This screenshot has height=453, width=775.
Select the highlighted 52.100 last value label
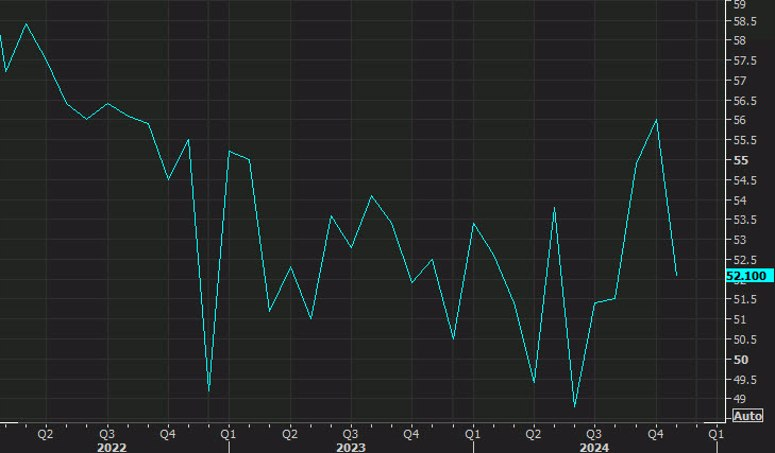point(749,276)
